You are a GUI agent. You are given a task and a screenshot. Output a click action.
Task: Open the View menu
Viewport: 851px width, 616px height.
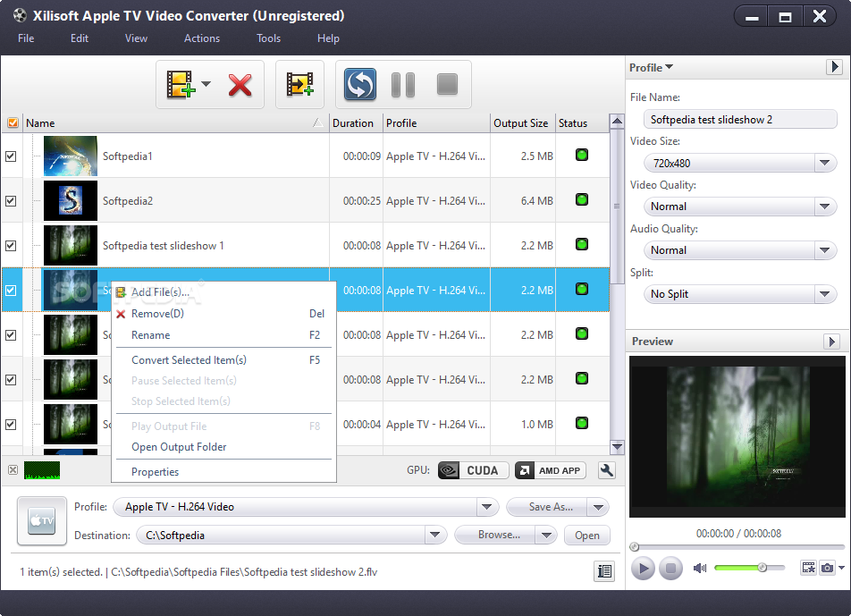(x=136, y=38)
